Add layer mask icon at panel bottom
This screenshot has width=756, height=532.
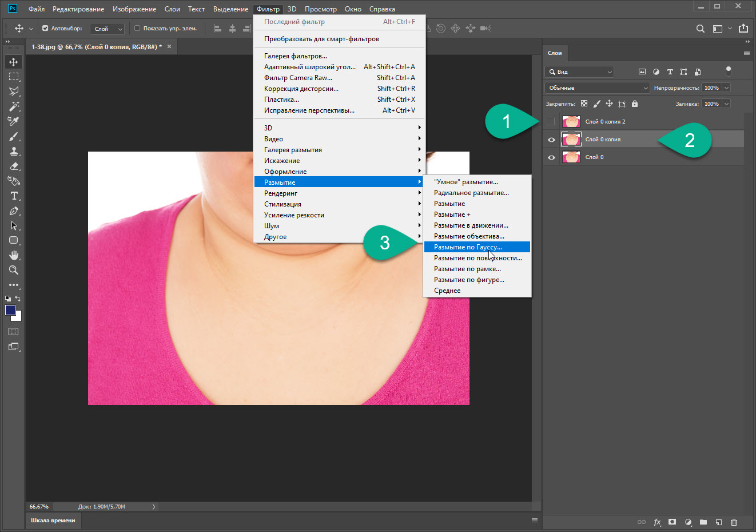pos(673,522)
